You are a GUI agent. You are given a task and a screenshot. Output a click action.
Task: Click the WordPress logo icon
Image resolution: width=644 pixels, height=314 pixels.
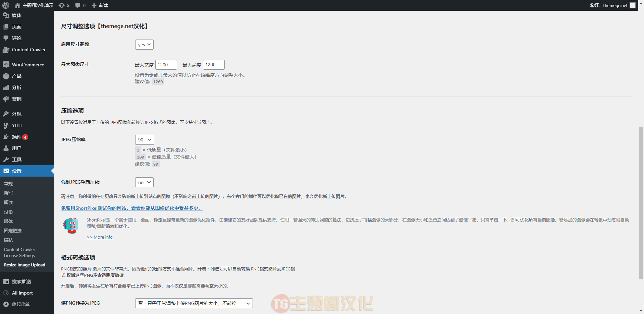(6, 5)
